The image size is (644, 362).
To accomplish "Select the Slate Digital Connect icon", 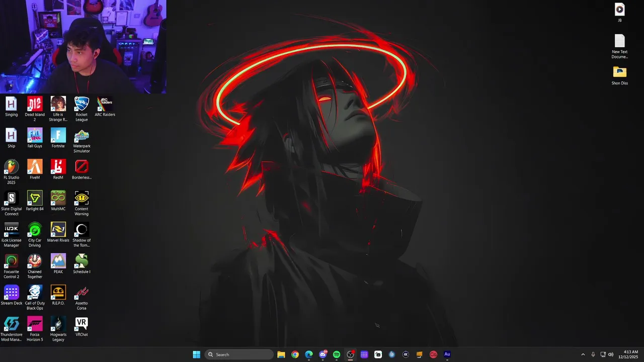I will 11,204.
